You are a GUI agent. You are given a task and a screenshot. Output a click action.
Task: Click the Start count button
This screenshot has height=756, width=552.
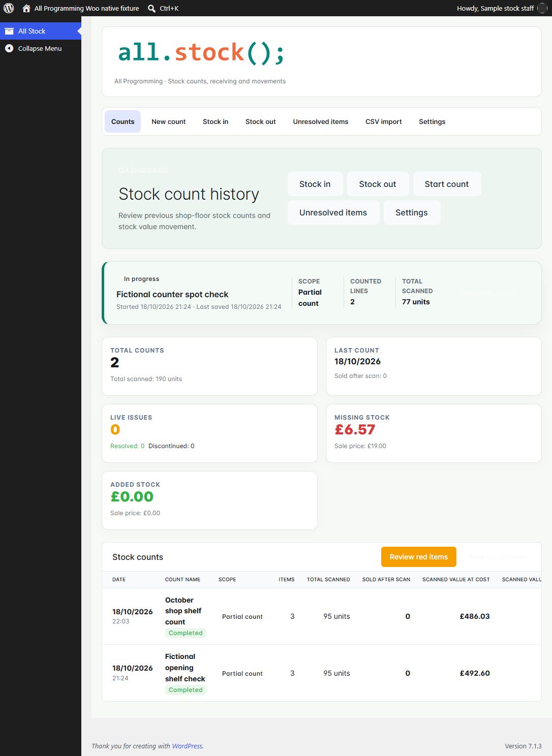point(447,184)
